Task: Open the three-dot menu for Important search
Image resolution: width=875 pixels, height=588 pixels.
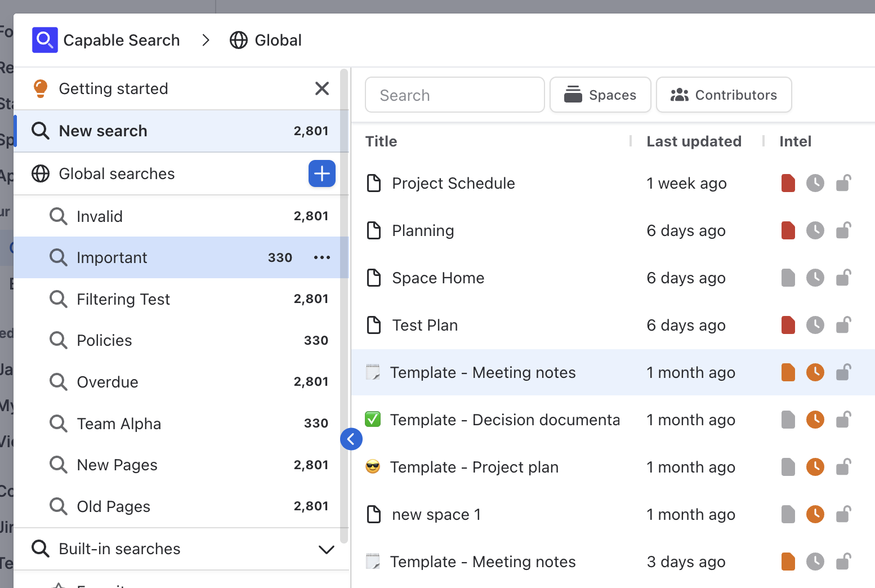Action: (x=322, y=257)
